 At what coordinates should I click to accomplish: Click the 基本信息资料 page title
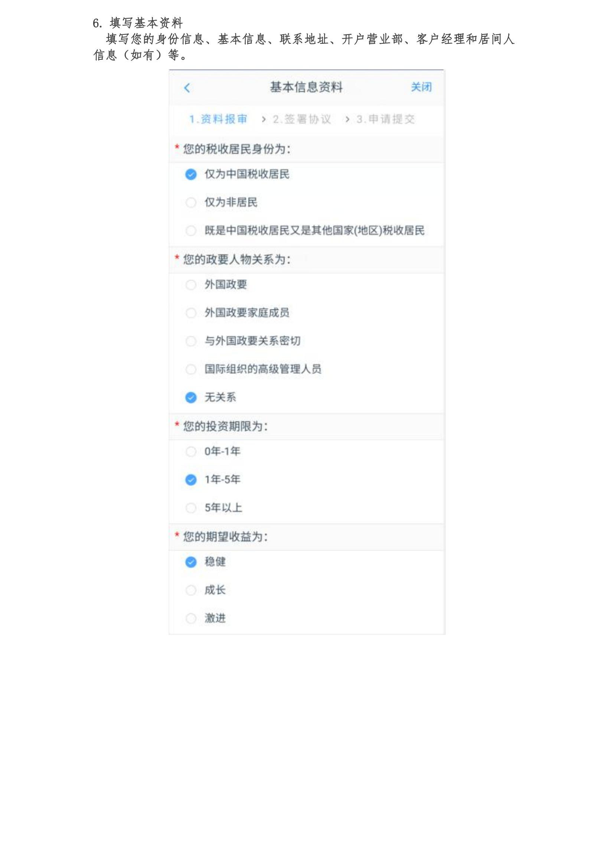pyautogui.click(x=306, y=87)
